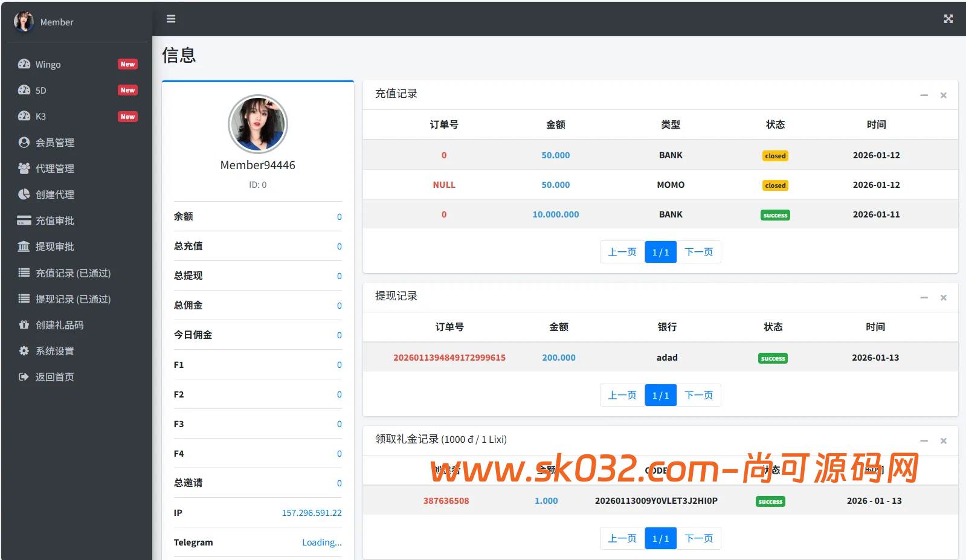Screen dimensions: 966x560
Task: Collapse the 充值记录 panel
Action: pyautogui.click(x=924, y=95)
